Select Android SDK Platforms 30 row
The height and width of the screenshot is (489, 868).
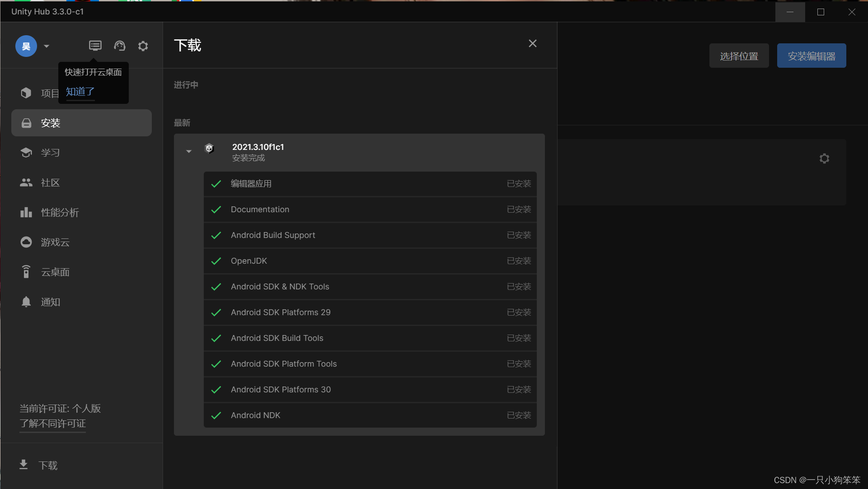370,390
